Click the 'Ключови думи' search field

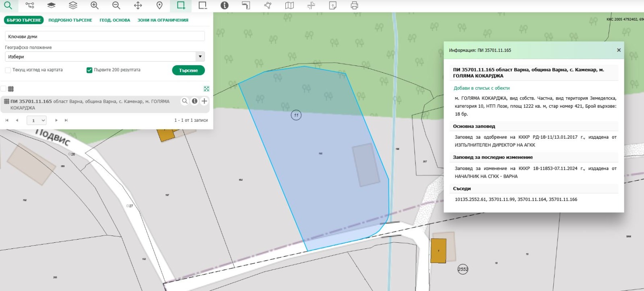(105, 37)
